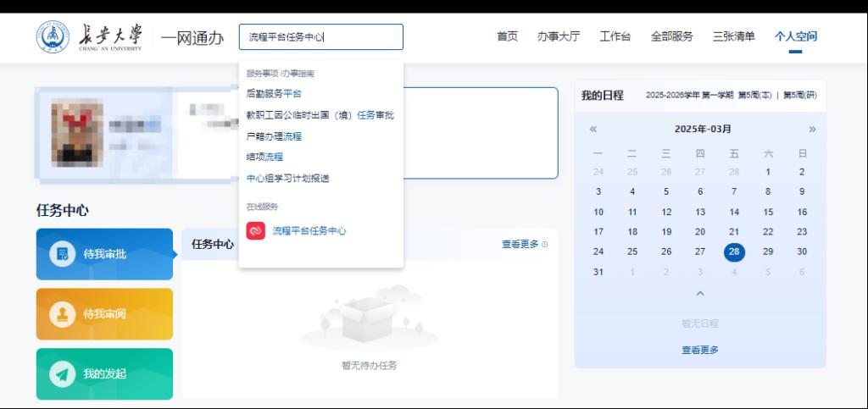The width and height of the screenshot is (868, 409).
Task: Click the red 流程平台任务中心 service icon
Action: pyautogui.click(x=255, y=231)
